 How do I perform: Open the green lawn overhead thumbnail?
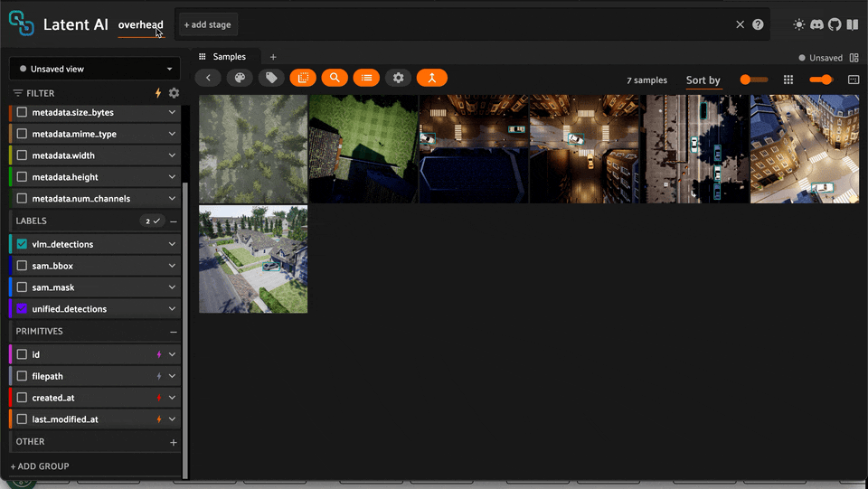(363, 149)
